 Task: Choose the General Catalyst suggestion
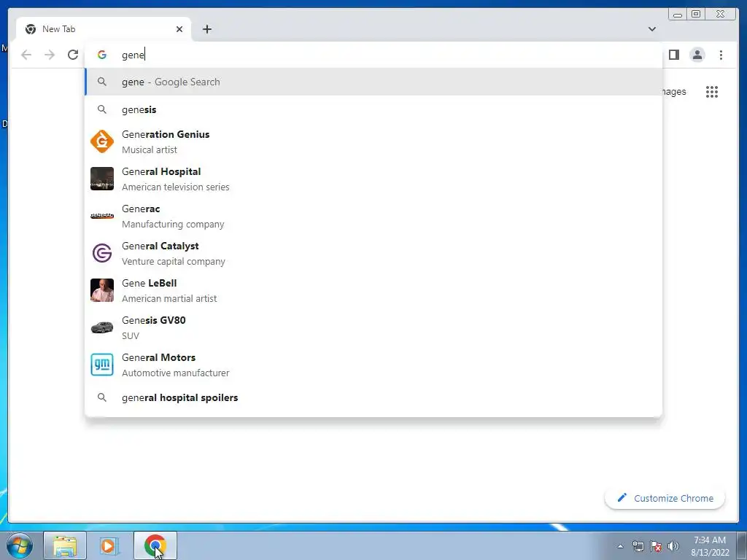(x=373, y=253)
